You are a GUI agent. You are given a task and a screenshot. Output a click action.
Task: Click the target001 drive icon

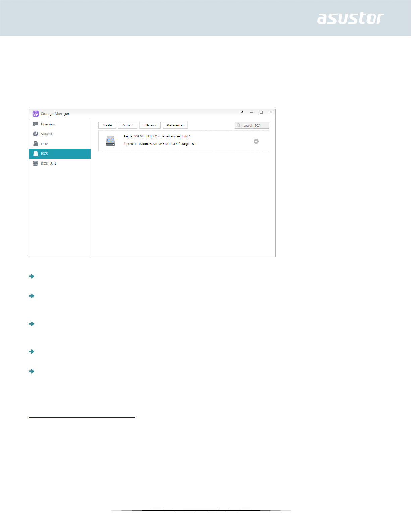[x=110, y=141]
